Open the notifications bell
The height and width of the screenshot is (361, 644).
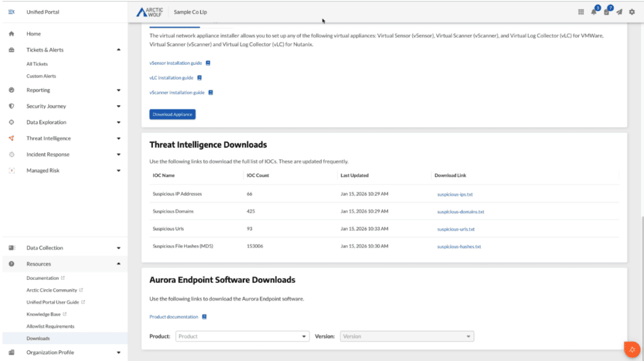[594, 12]
